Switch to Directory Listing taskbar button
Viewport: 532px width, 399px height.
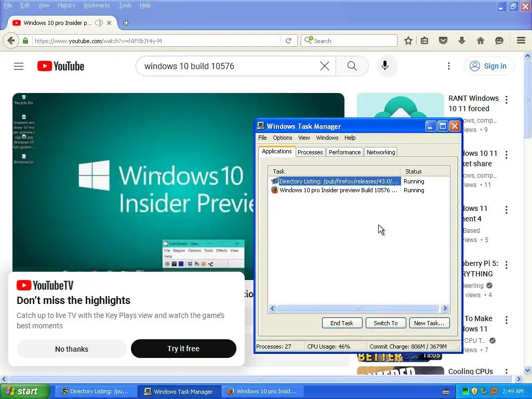point(96,391)
